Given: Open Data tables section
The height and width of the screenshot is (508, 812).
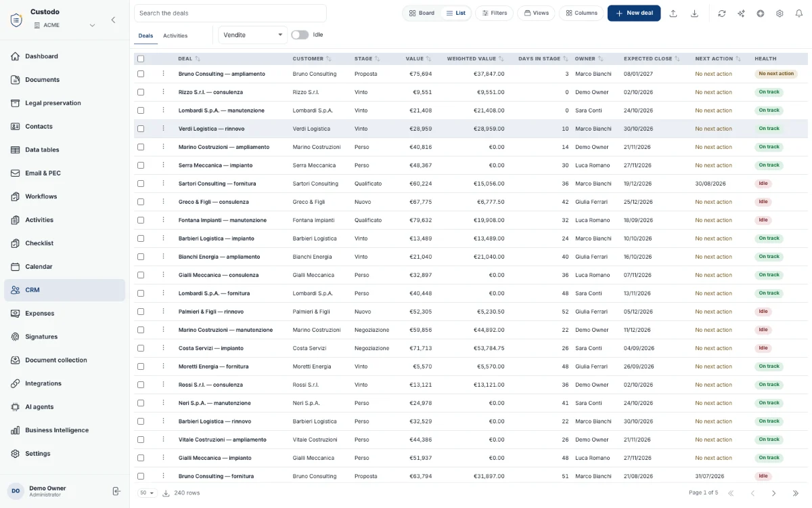Looking at the screenshot, I should (64, 150).
